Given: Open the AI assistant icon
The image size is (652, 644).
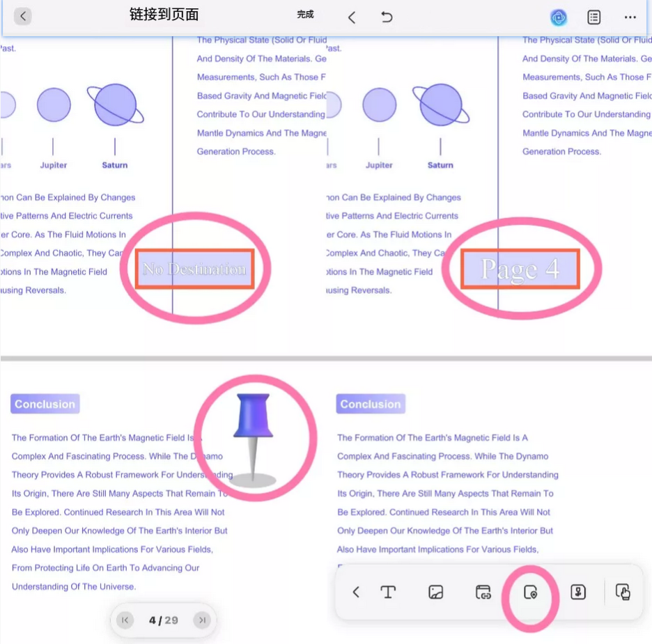Looking at the screenshot, I should 558,17.
